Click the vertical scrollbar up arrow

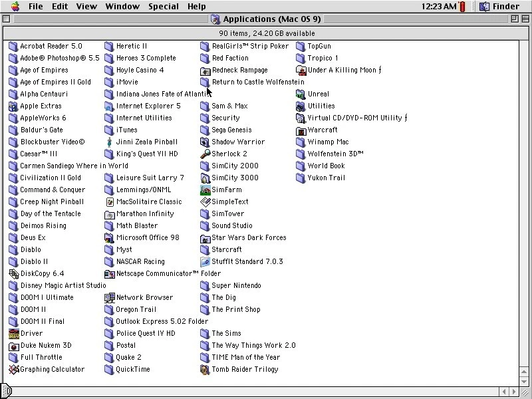(x=524, y=372)
